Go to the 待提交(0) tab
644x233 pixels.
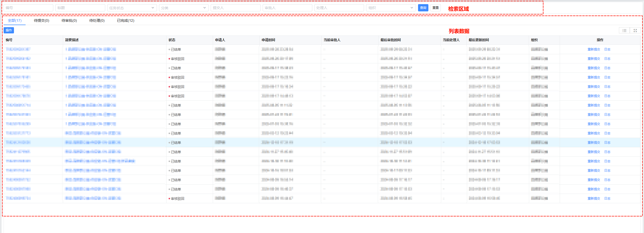tap(41, 20)
